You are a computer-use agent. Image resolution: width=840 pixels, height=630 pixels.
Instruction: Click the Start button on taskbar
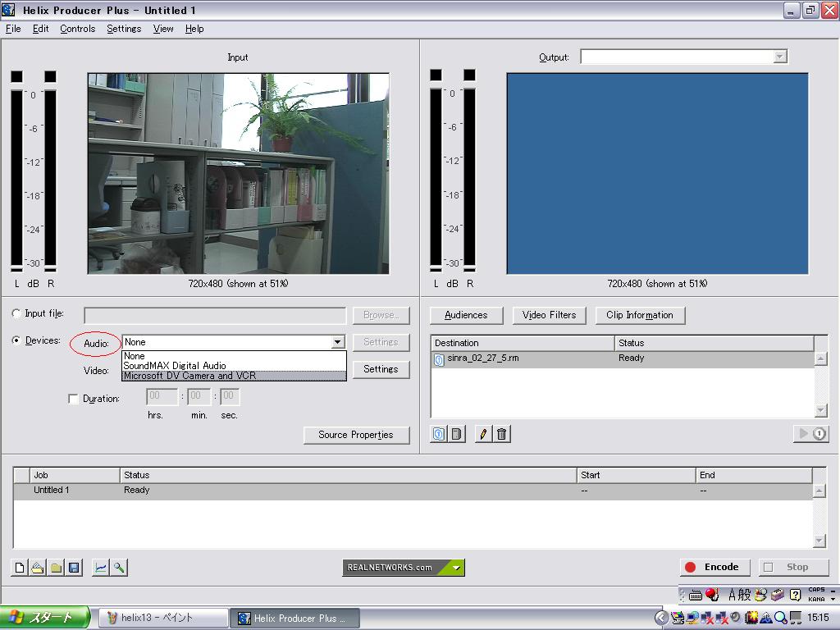click(x=45, y=618)
